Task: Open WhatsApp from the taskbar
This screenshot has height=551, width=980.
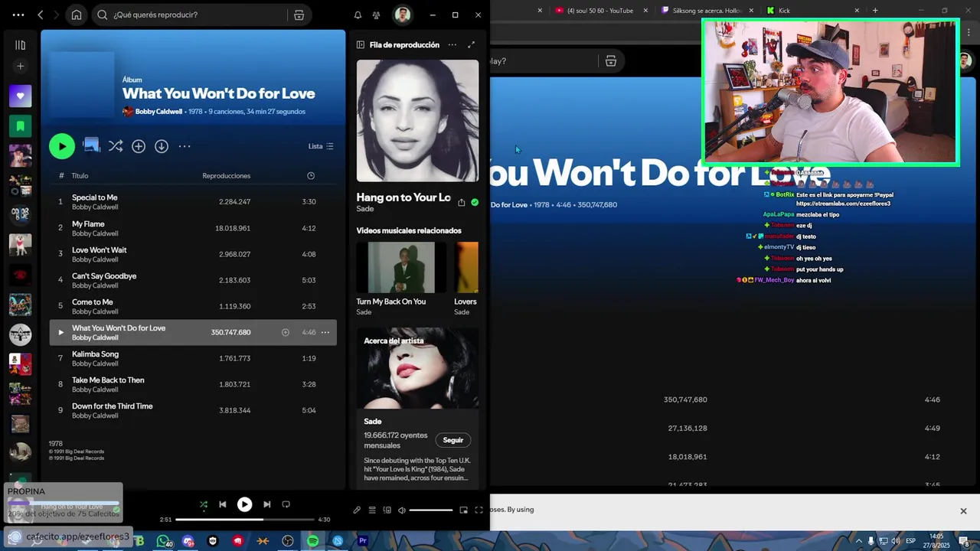Action: 163,541
